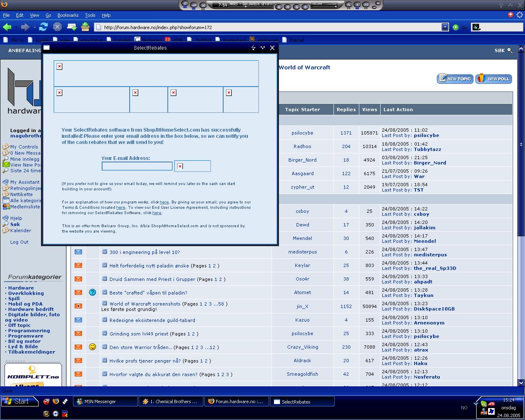This screenshot has width=525, height=420.
Task: Open Off topic forum category
Action: [x=19, y=325]
